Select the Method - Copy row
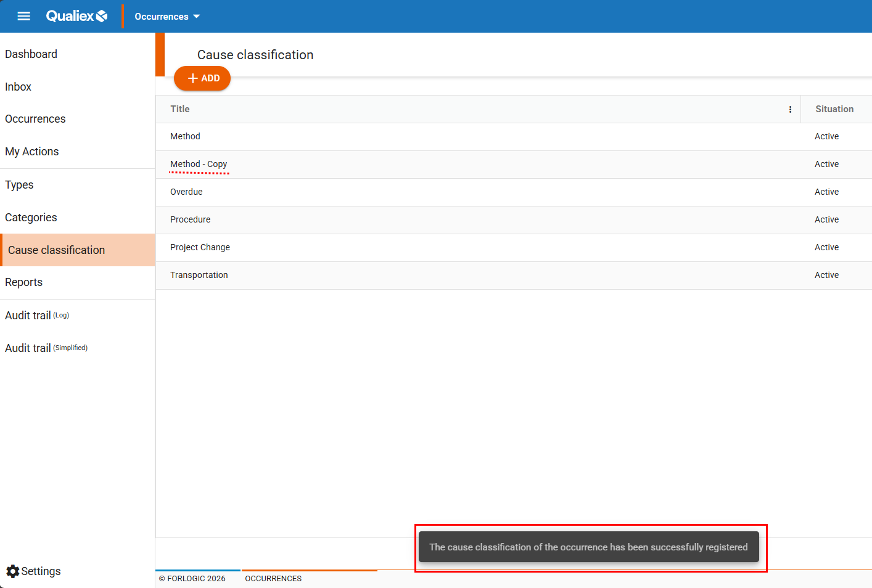872x588 pixels. [x=199, y=165]
